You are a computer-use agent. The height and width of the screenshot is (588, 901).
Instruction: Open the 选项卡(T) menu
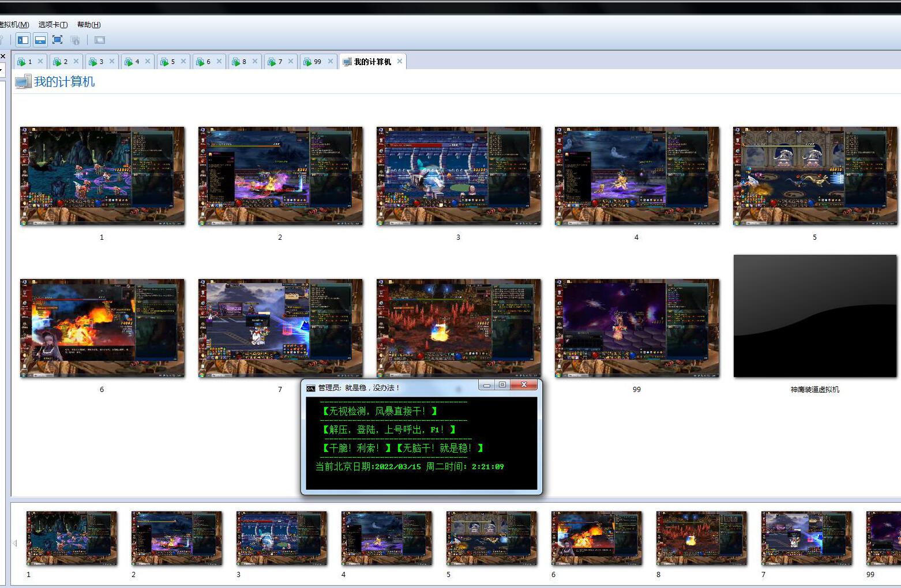tap(53, 25)
